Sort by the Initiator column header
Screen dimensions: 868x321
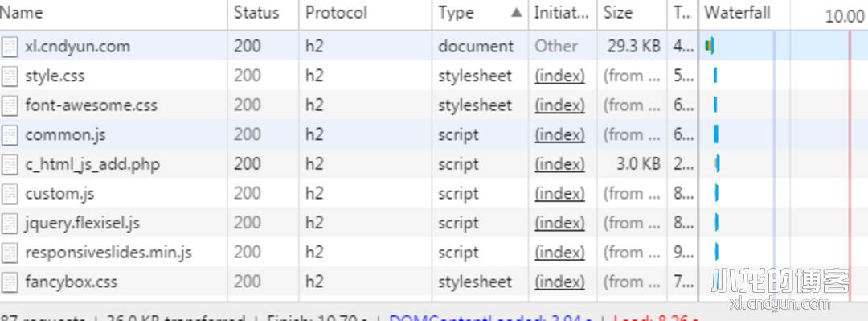[563, 14]
